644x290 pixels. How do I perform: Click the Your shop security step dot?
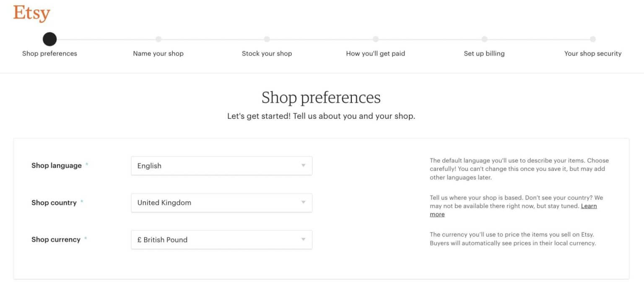tap(593, 39)
